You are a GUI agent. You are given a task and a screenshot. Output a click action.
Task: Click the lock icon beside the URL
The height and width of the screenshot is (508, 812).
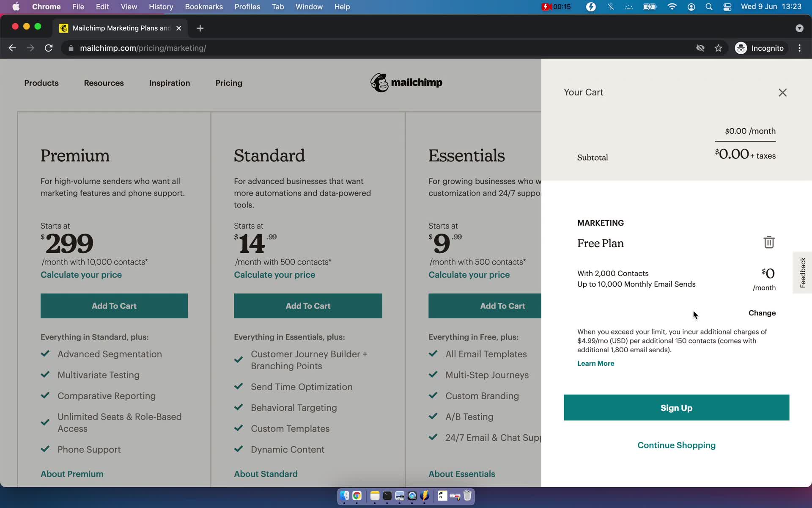[x=71, y=48]
